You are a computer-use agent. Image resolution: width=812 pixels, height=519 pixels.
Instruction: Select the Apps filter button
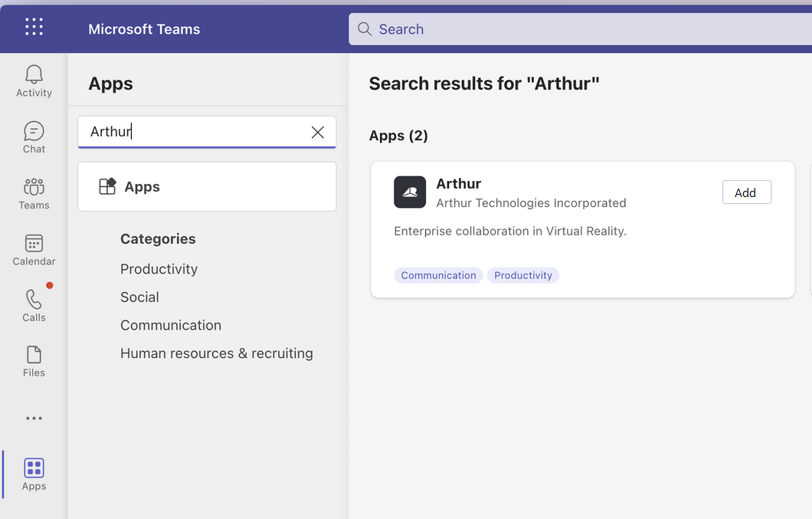pyautogui.click(x=206, y=186)
